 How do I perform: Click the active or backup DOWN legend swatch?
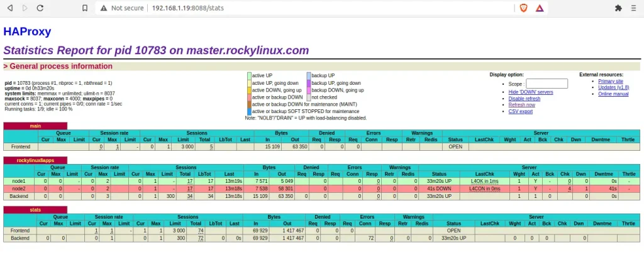[249, 97]
